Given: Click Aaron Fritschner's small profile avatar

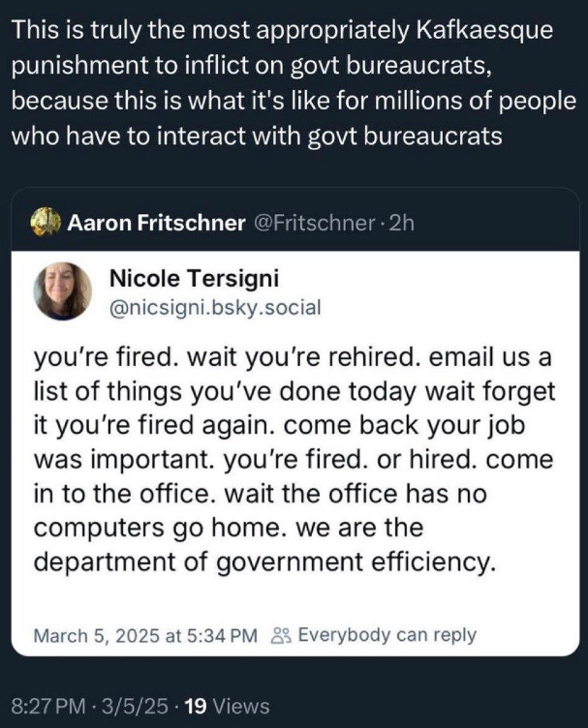Looking at the screenshot, I should (x=46, y=223).
